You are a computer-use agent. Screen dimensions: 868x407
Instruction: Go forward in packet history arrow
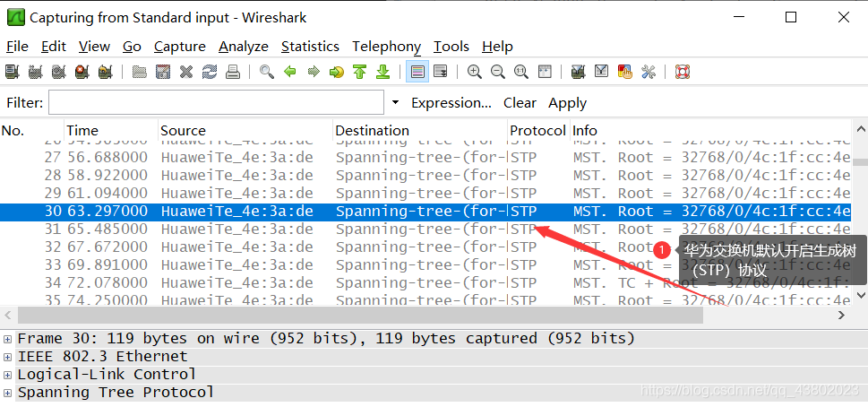pyautogui.click(x=314, y=72)
